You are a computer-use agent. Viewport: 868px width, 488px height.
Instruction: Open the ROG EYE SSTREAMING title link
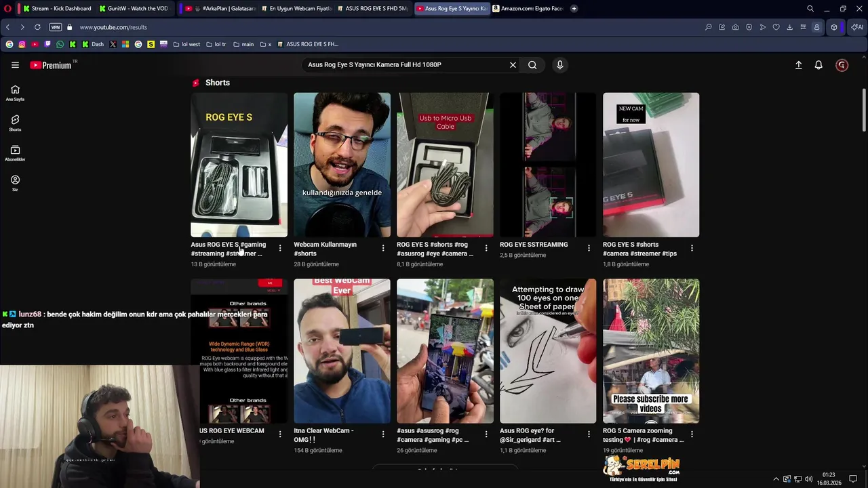click(x=534, y=245)
